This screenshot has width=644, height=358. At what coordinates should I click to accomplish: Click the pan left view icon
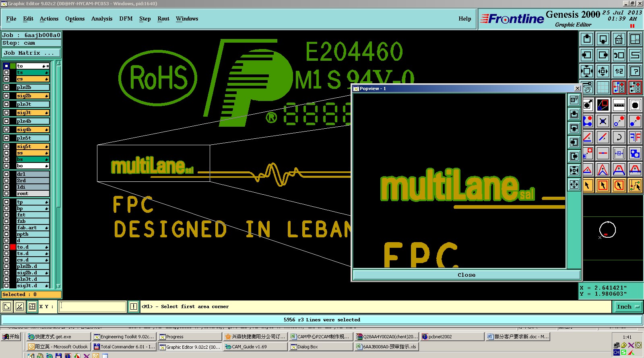click(x=587, y=55)
